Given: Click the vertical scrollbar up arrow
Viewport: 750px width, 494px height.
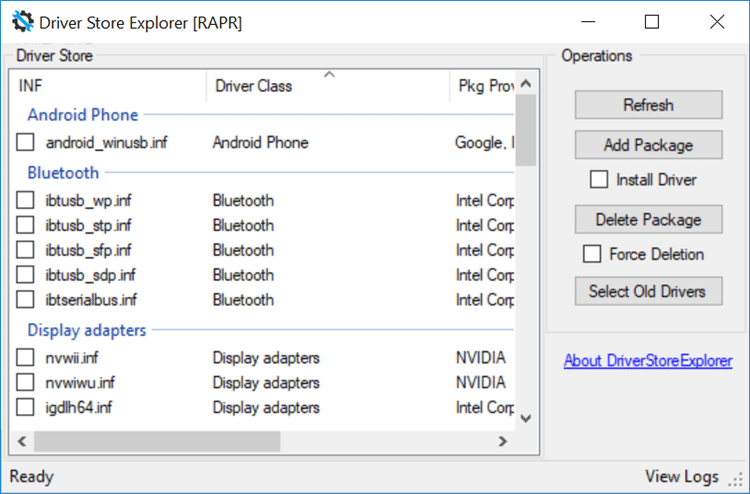Looking at the screenshot, I should [x=526, y=84].
